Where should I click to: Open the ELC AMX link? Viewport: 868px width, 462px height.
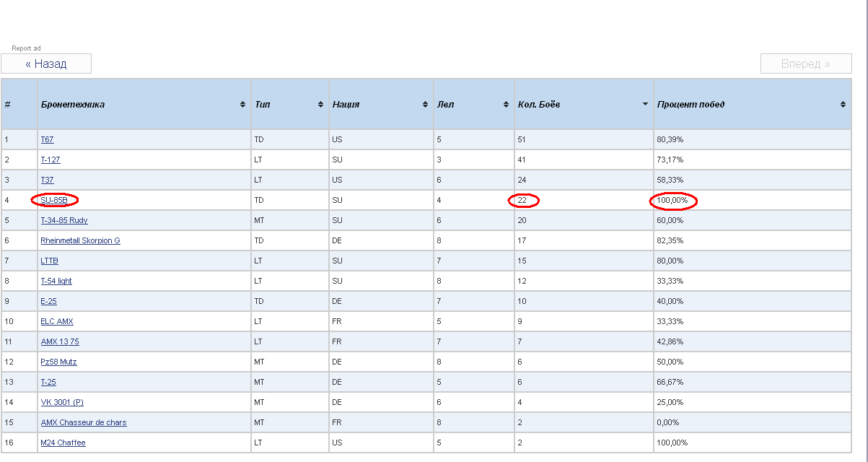pos(57,321)
